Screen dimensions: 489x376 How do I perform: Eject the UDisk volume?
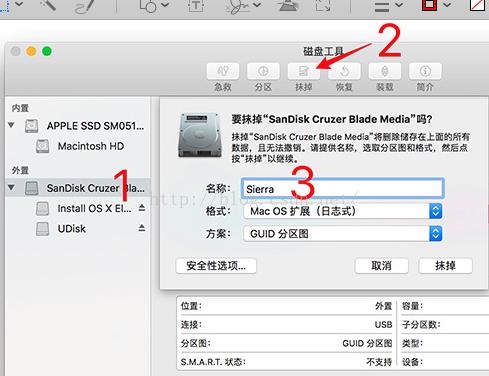click(x=142, y=228)
